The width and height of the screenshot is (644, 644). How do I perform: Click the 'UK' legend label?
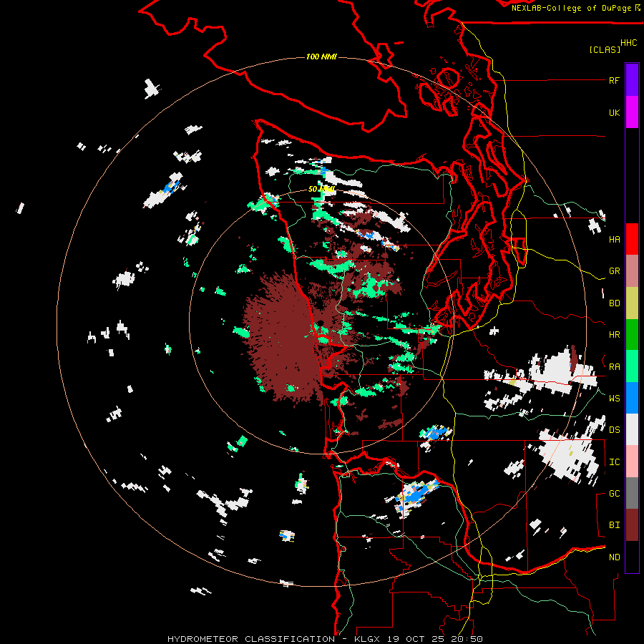point(614,113)
